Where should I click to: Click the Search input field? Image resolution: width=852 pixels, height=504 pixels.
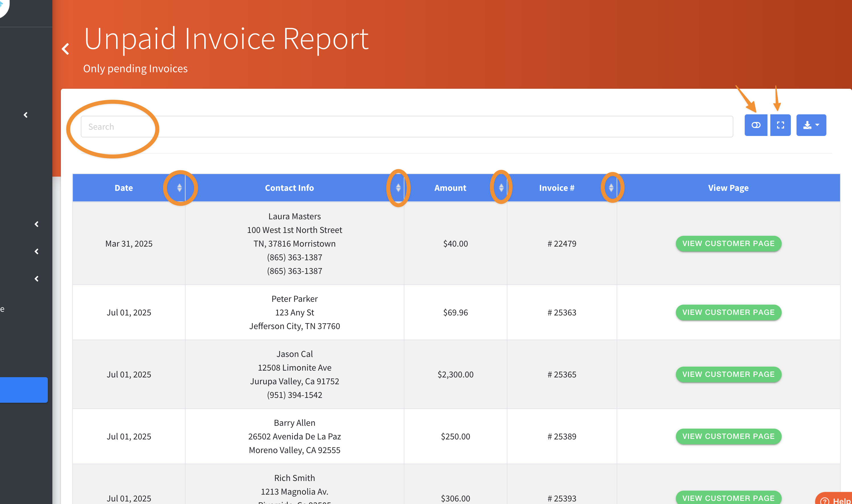[x=407, y=127]
